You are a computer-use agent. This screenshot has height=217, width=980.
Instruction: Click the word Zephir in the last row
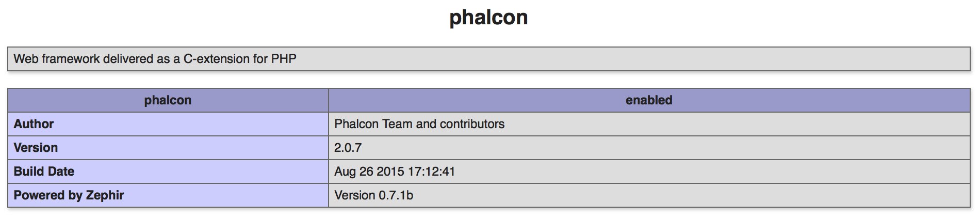[105, 195]
